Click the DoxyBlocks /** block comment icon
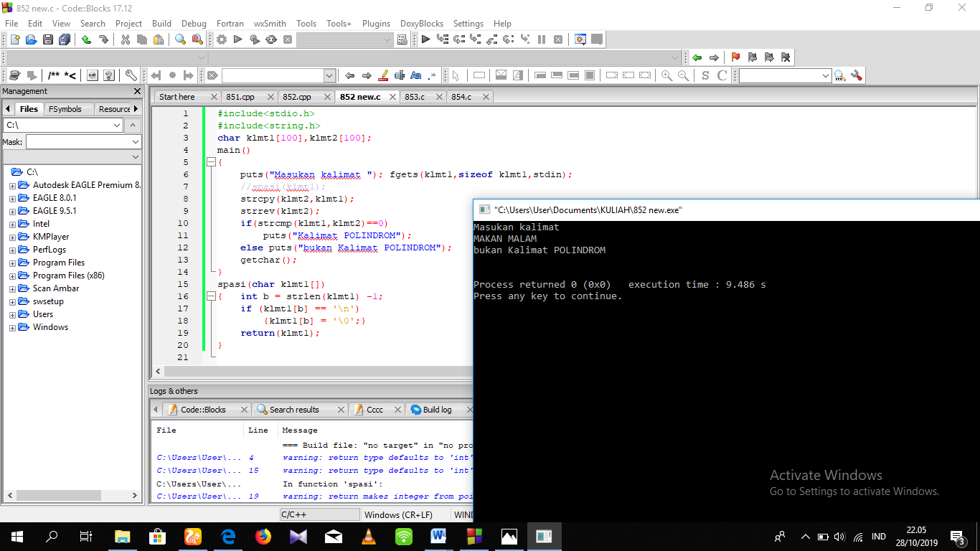 (x=54, y=75)
